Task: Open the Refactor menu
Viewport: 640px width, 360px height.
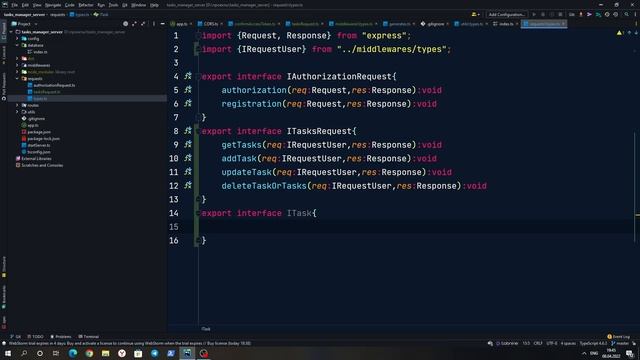Action: point(86,5)
